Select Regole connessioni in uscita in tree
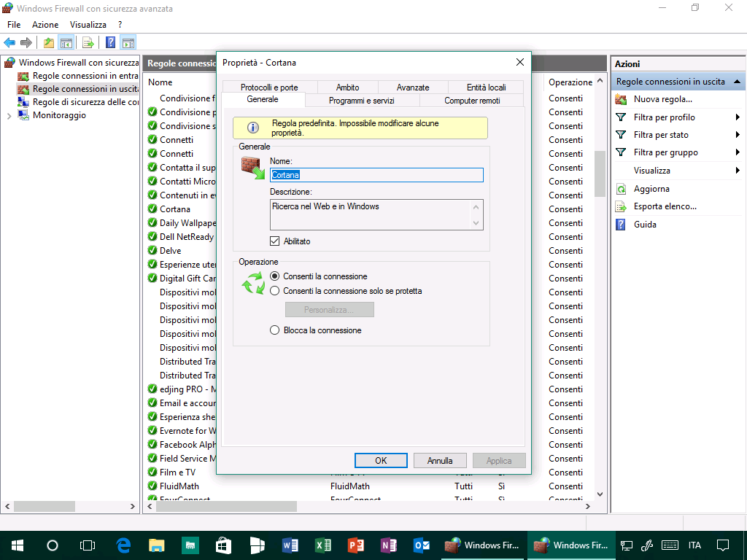747x560 pixels. click(x=86, y=89)
